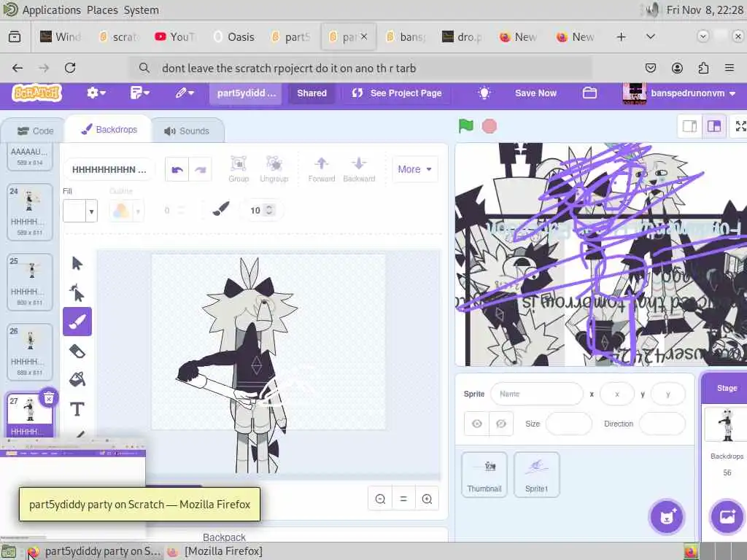Click Choose a Sprite button
Image resolution: width=747 pixels, height=560 pixels.
[667, 517]
